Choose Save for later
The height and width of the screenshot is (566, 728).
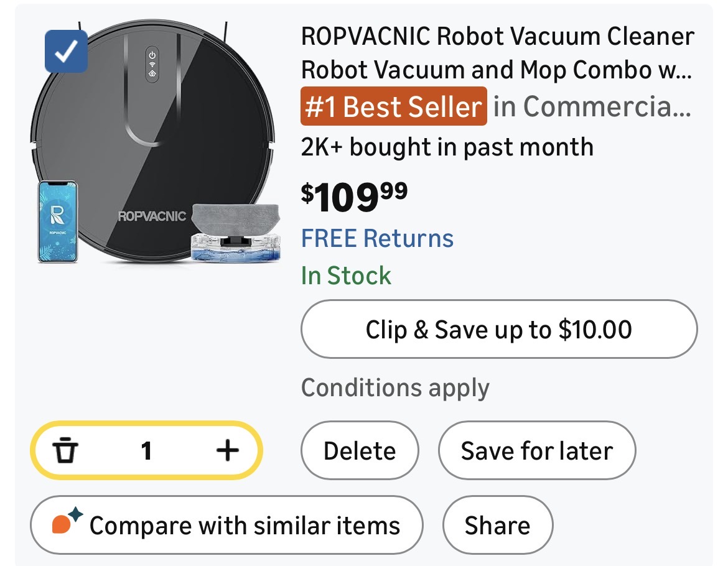tap(536, 451)
